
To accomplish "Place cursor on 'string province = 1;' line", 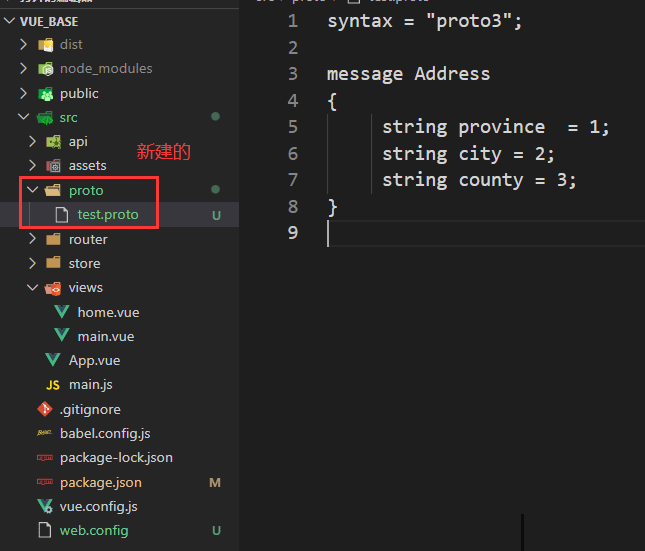I will point(495,127).
